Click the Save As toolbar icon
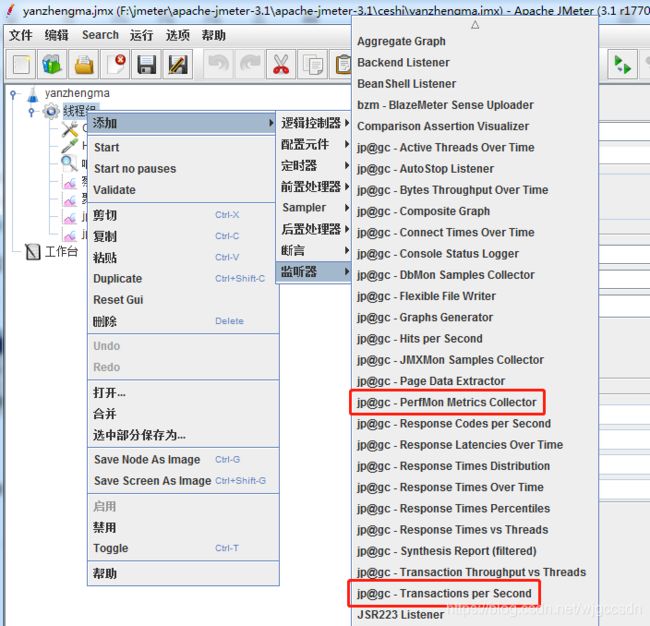650x626 pixels. coord(178,65)
